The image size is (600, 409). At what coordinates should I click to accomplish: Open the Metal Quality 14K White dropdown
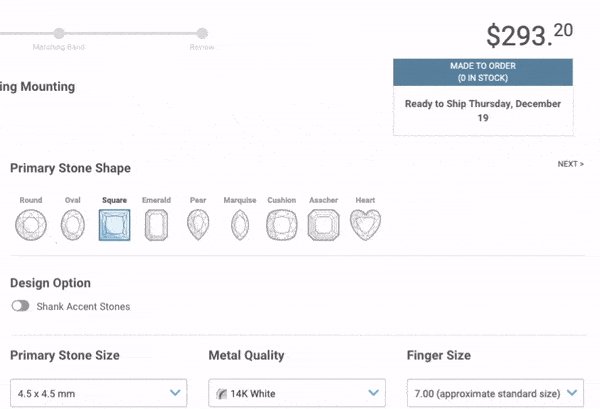[297, 393]
